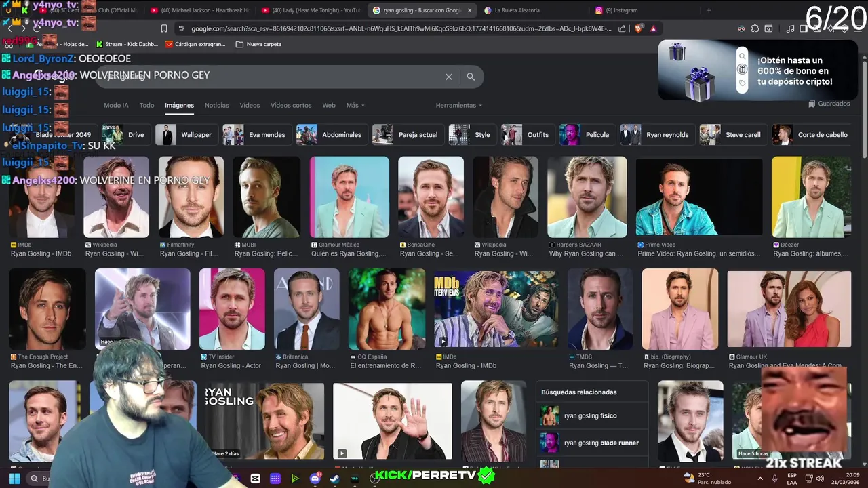
Task: Select the Vídeos cortos tab
Action: coord(291,106)
